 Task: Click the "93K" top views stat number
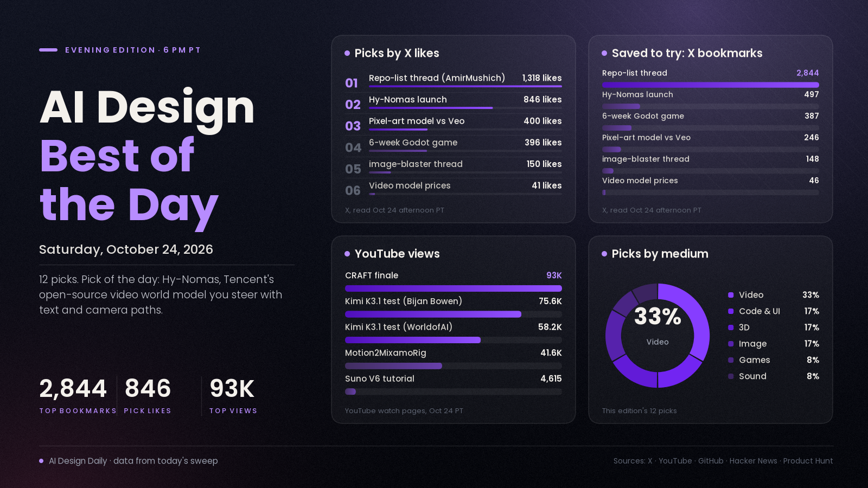click(232, 388)
